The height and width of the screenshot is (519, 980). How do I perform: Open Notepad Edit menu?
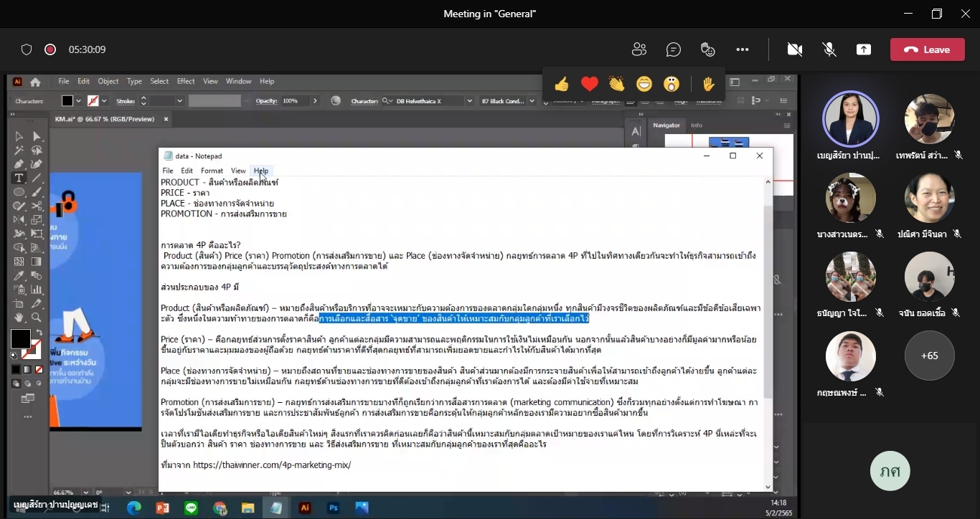point(187,171)
